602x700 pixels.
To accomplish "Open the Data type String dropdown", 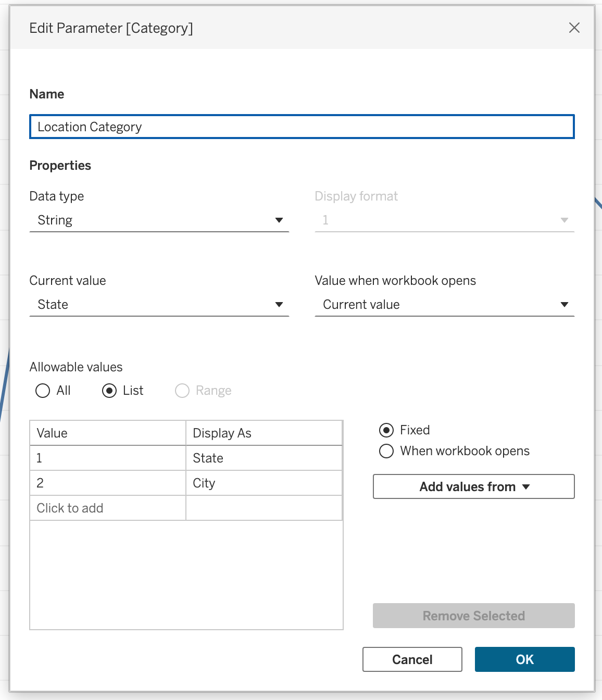I will pyautogui.click(x=159, y=220).
